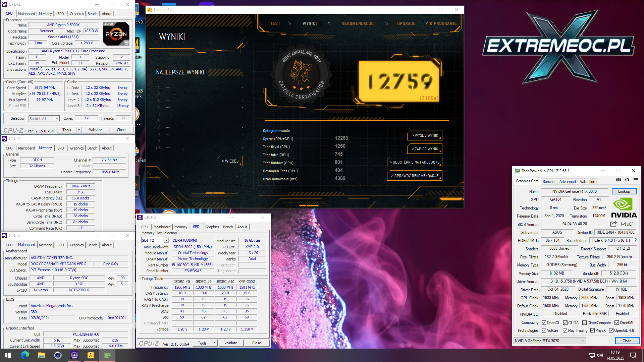
Task: Switch to GPU-Z Advanced tab
Action: (567, 181)
